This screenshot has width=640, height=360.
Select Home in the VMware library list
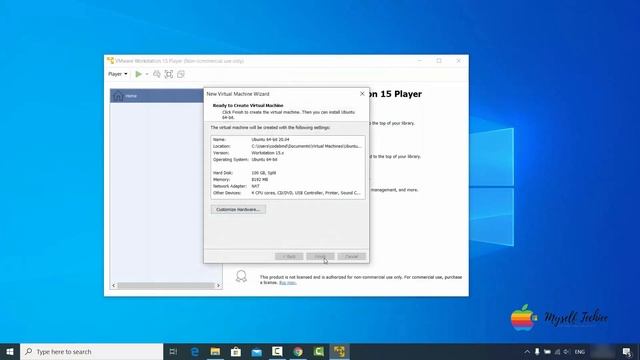pos(157,96)
